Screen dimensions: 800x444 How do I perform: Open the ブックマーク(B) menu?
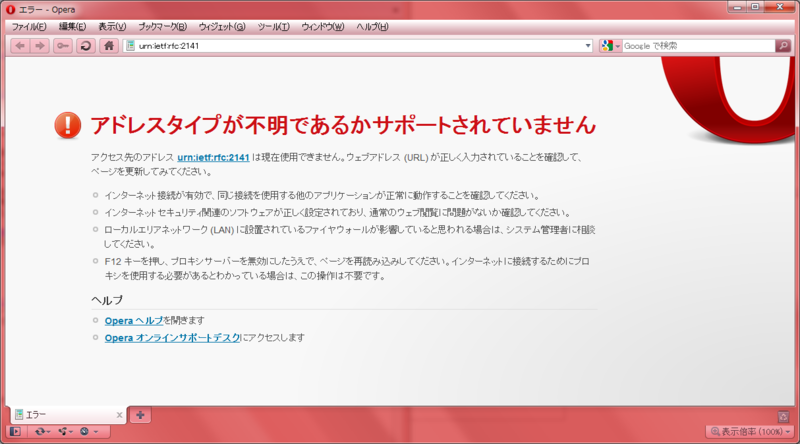pyautogui.click(x=163, y=27)
